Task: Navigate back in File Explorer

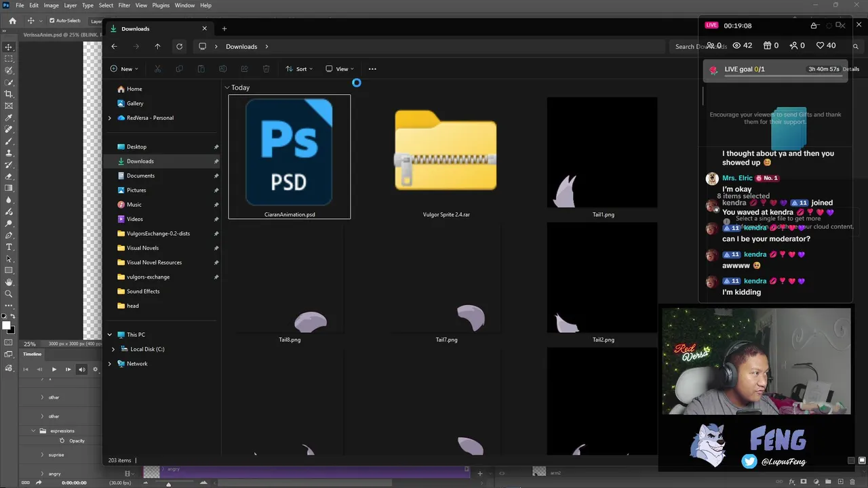Action: 114,47
